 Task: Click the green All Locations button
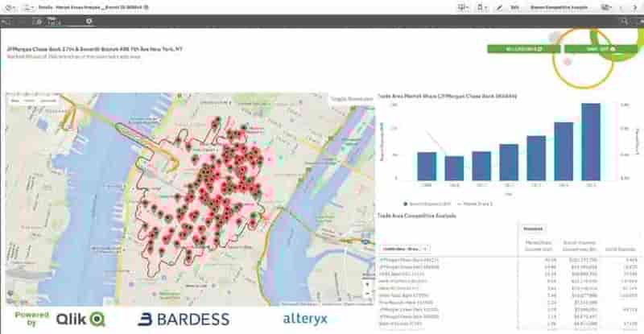coord(524,49)
